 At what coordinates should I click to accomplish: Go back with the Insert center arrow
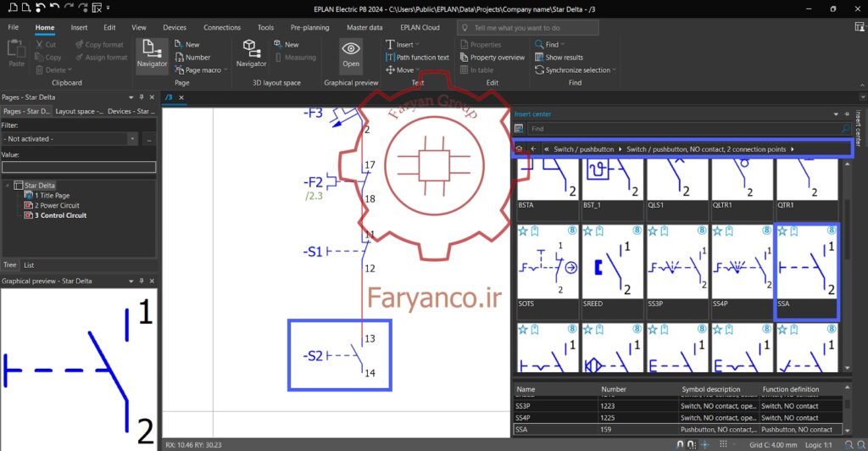point(532,149)
